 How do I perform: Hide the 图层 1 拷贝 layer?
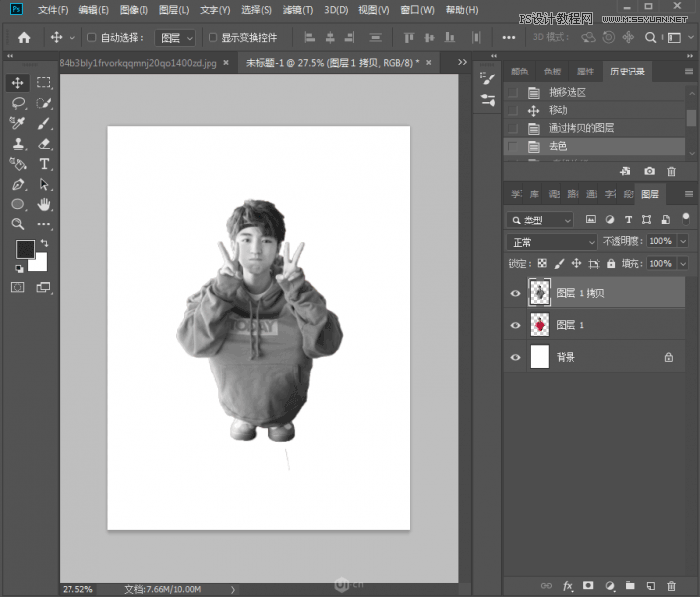[514, 293]
